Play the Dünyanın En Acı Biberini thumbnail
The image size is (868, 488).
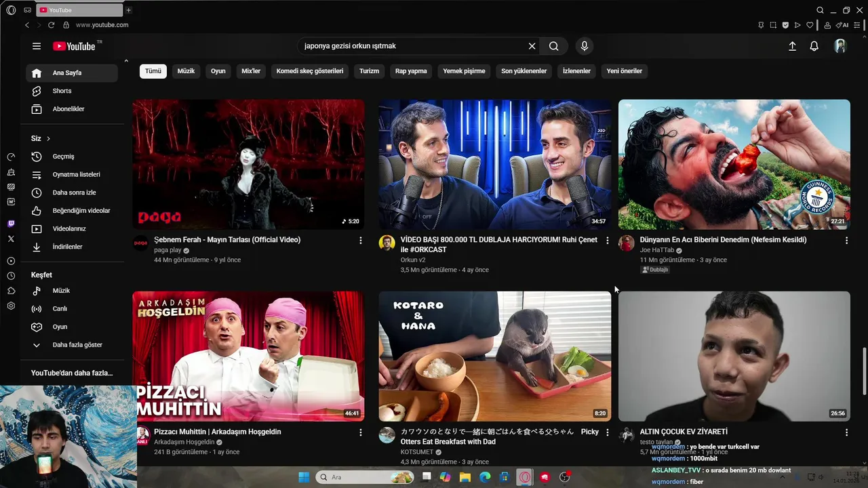point(734,165)
